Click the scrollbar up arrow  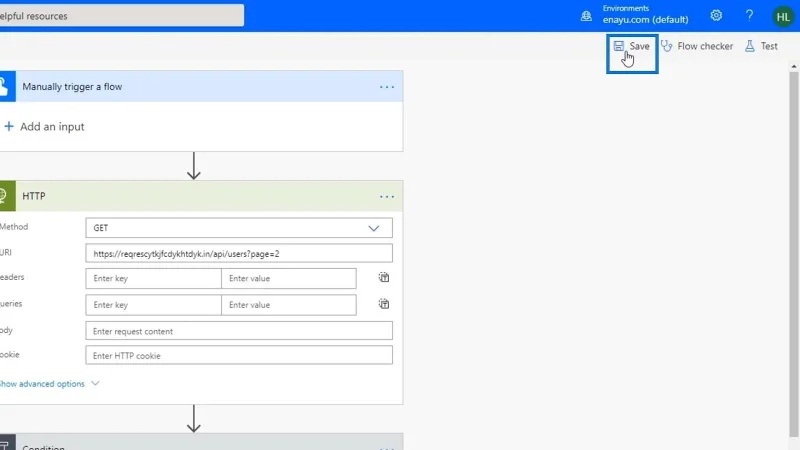[x=793, y=66]
